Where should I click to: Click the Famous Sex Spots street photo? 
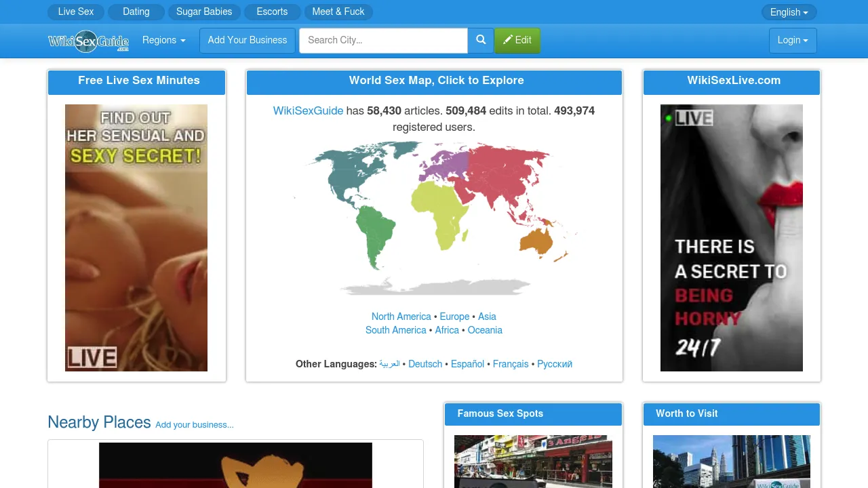click(533, 462)
